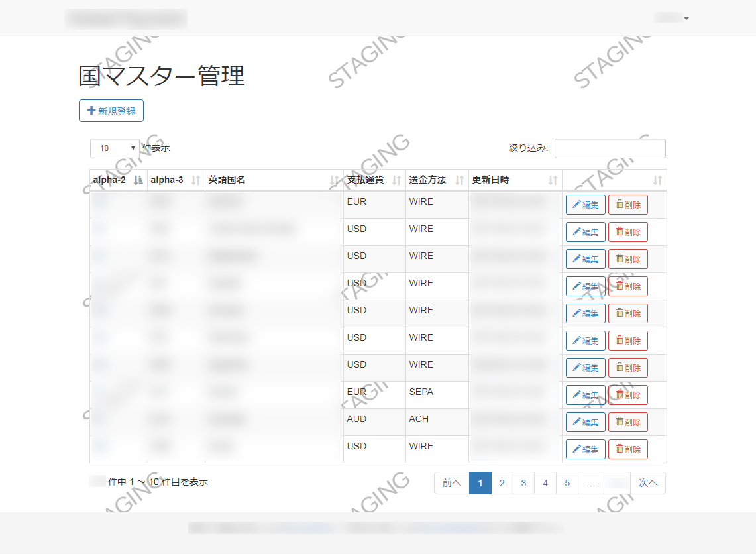
Task: Delete the first row with EUR WIRE
Action: tap(627, 205)
